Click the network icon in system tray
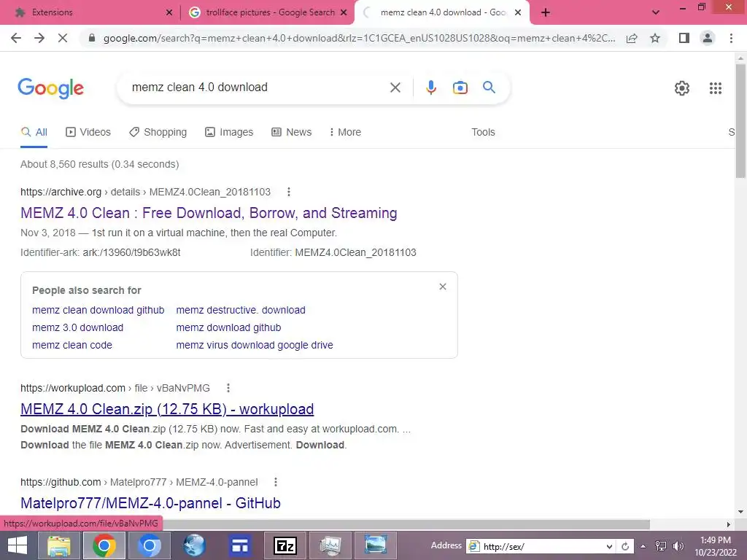 (x=661, y=546)
